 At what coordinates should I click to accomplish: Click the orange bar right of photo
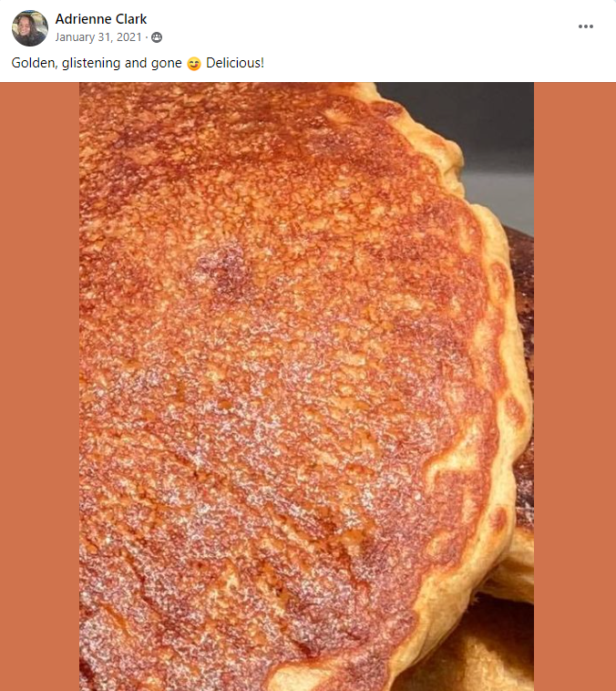click(574, 383)
